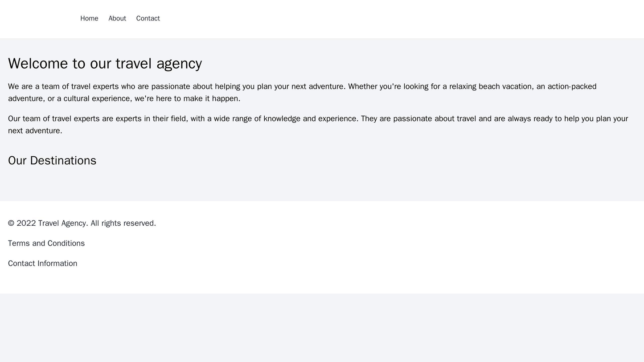
Task: Open the Home navigation link
Action: tap(89, 18)
